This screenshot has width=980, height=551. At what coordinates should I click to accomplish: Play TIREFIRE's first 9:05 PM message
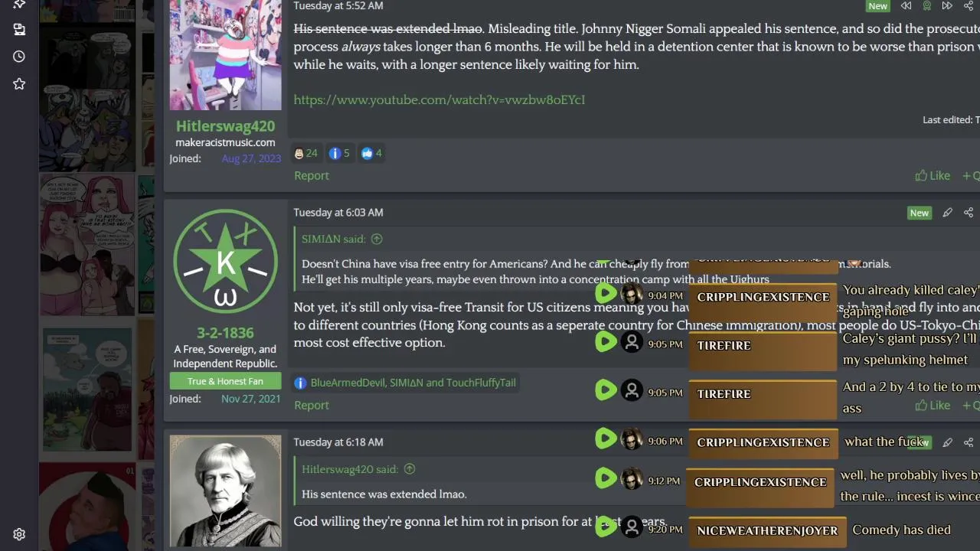[605, 341]
